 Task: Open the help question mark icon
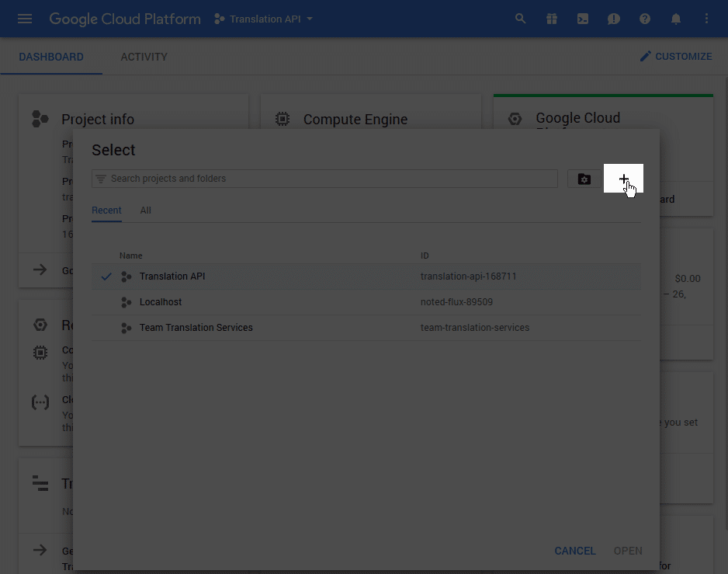click(x=645, y=19)
